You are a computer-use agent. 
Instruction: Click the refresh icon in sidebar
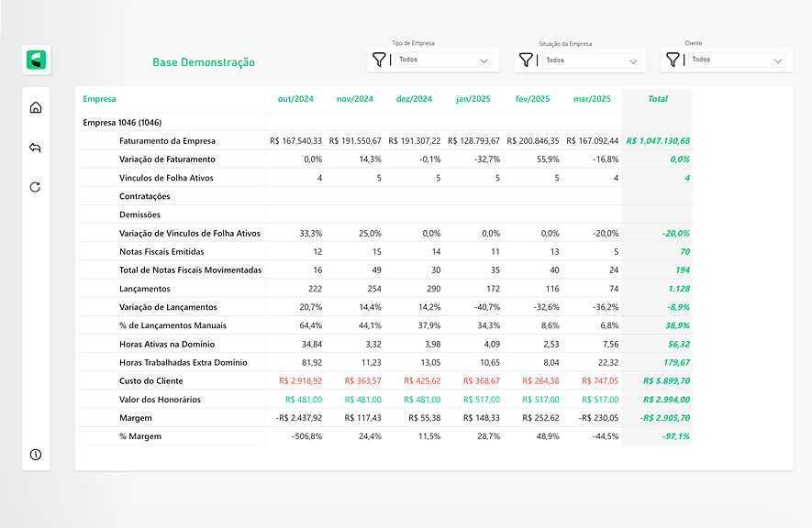pos(36,187)
